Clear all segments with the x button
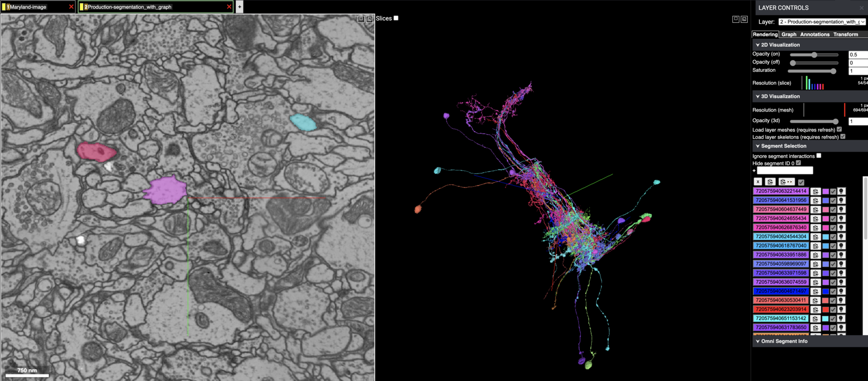 (x=758, y=182)
